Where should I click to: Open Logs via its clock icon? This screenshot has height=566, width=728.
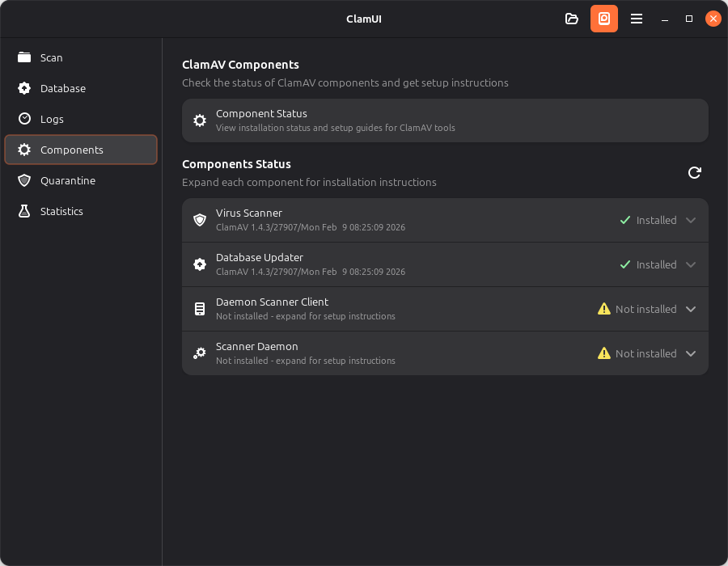(x=24, y=119)
